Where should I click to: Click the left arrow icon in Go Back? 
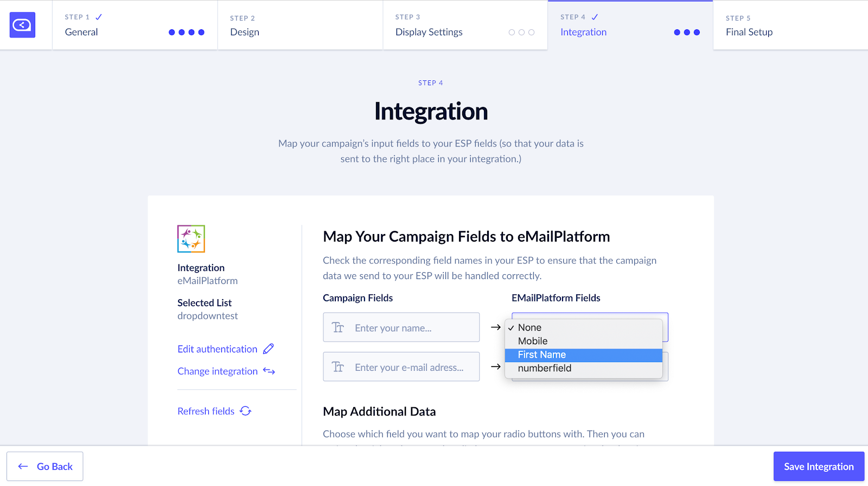click(x=23, y=466)
